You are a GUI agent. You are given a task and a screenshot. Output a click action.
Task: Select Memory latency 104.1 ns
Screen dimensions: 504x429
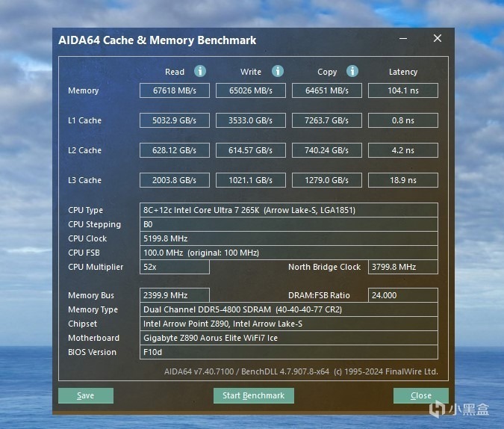[403, 90]
